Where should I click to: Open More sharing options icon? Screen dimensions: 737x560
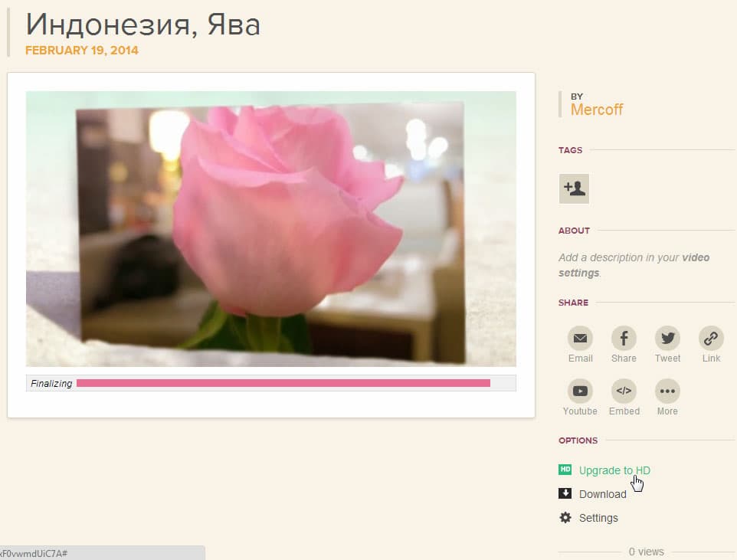(x=667, y=391)
